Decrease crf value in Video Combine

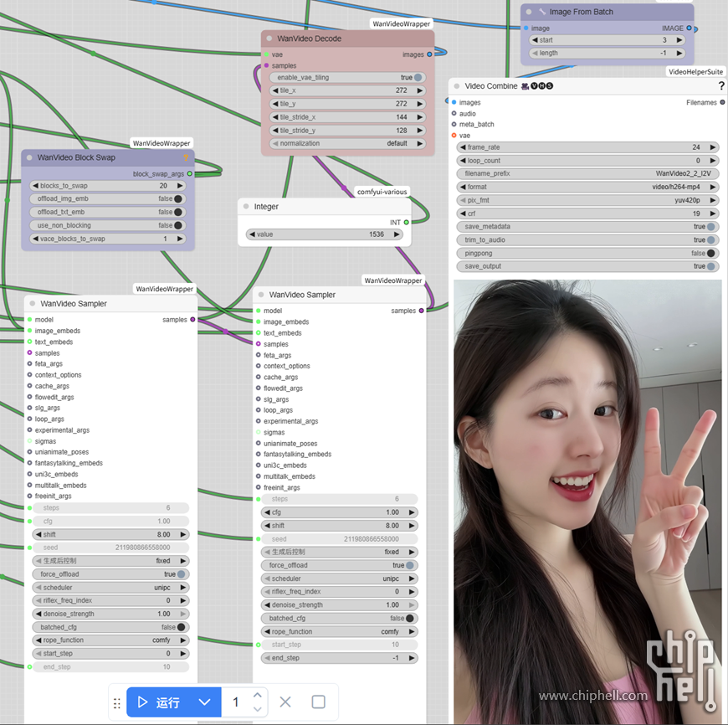tap(463, 213)
